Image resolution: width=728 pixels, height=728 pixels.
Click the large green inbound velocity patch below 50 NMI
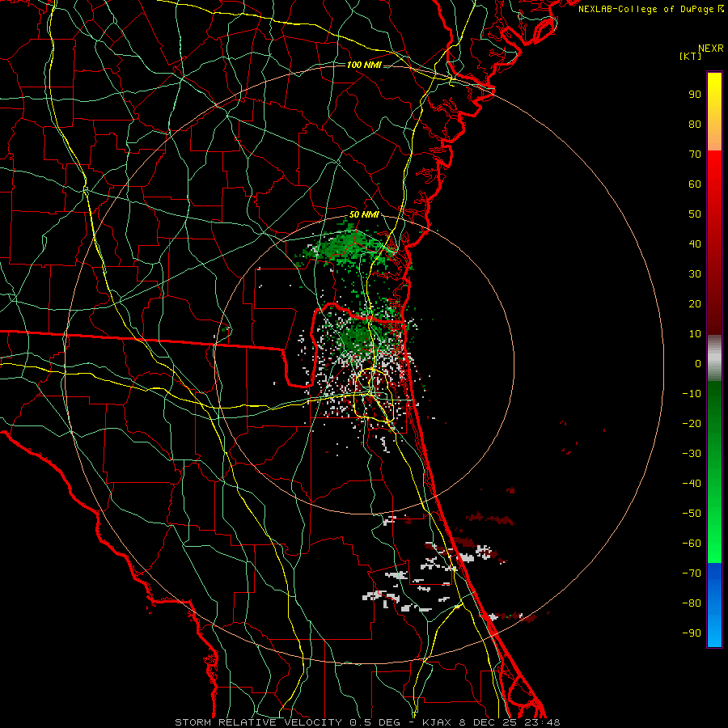[349, 244]
